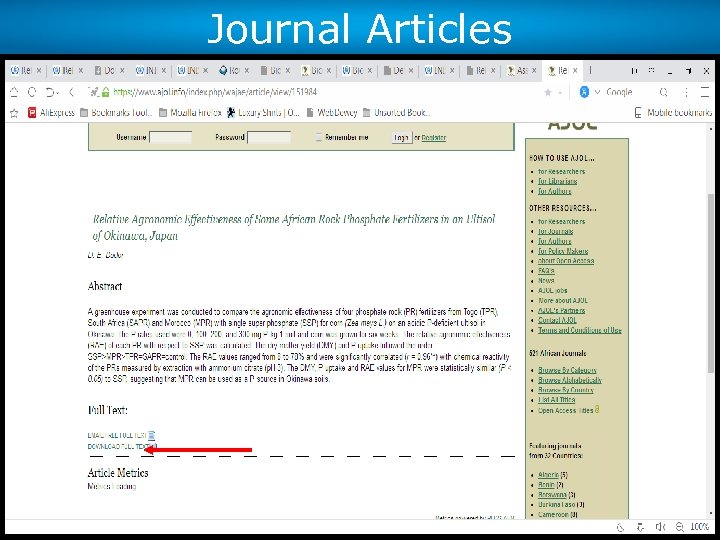Expand the search engine selector arrow
Screen dimensions: 720x540
coord(597,92)
